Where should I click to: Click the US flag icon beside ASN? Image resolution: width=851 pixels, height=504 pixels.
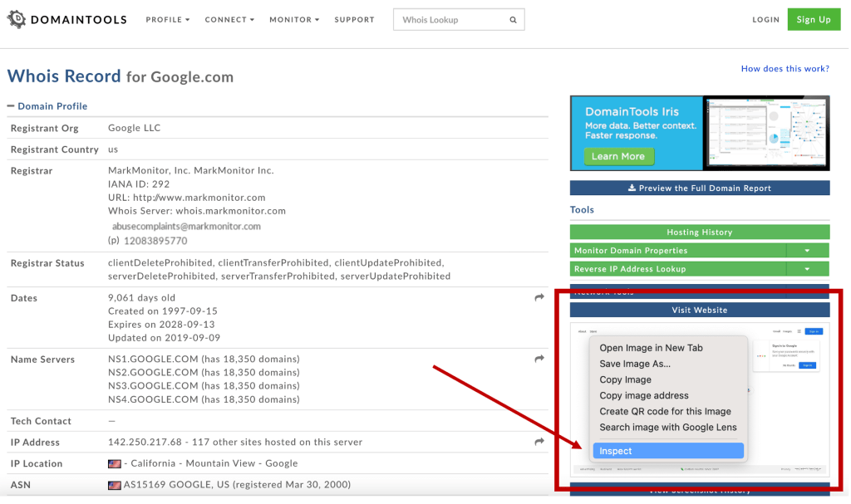tap(115, 485)
